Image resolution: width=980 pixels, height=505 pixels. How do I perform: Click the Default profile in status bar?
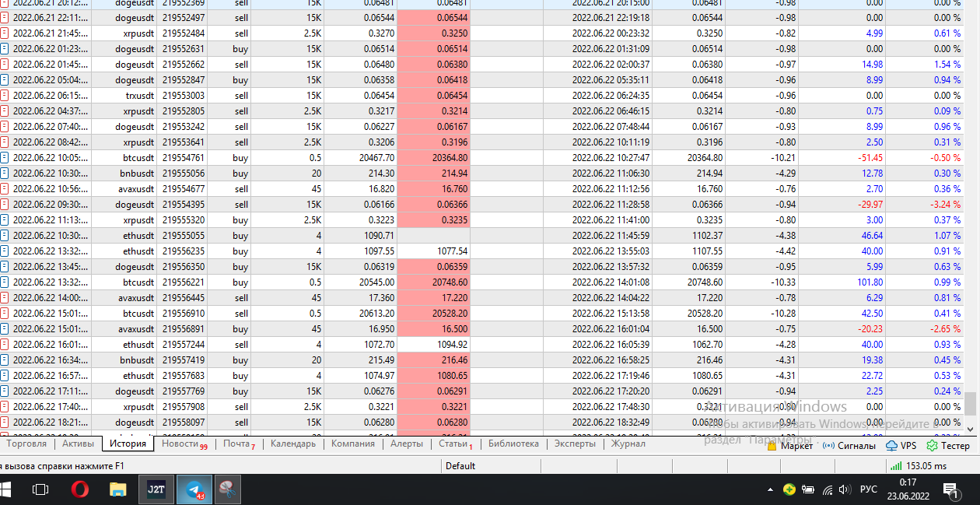click(x=460, y=465)
